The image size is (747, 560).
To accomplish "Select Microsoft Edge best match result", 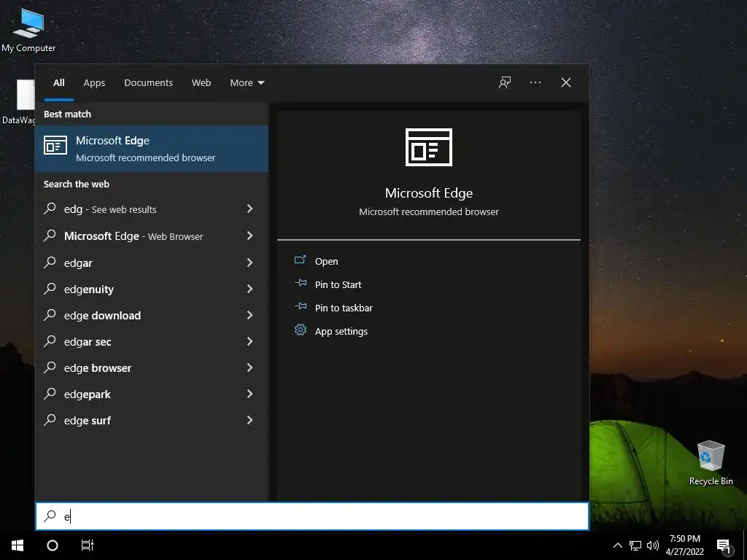I will pyautogui.click(x=152, y=149).
